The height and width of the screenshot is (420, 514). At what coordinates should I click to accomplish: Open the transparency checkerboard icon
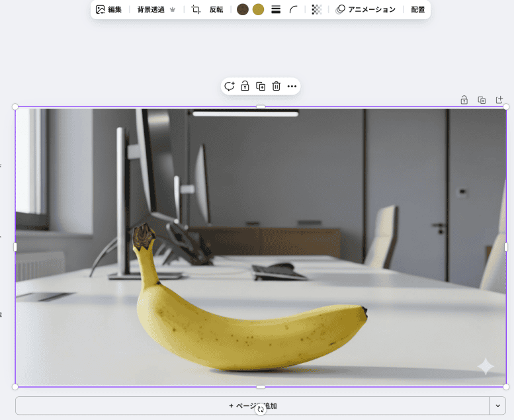tap(317, 10)
